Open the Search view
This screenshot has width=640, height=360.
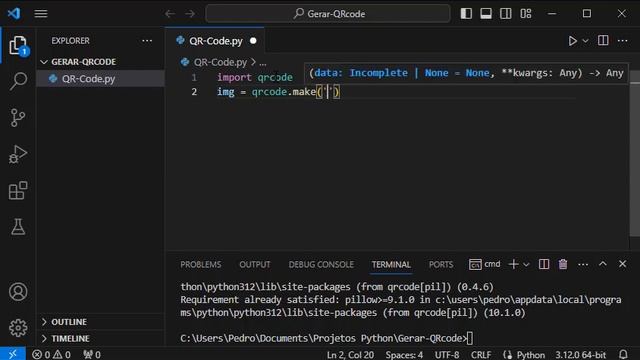[18, 81]
